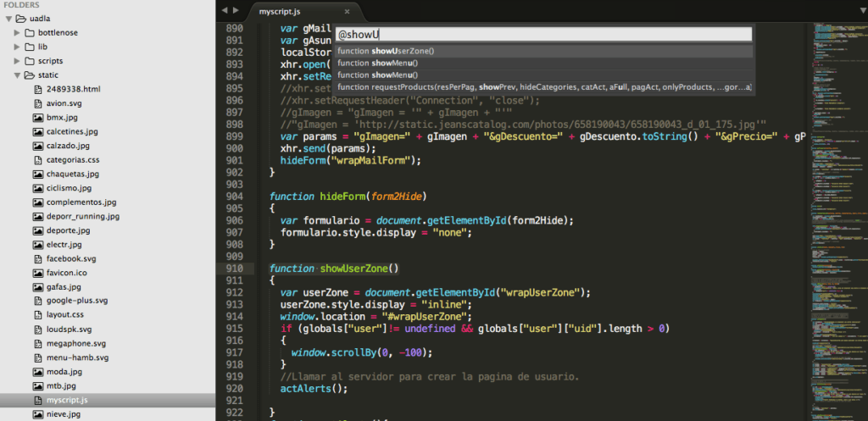Expand the scripts folder arrow
The height and width of the screenshot is (421, 868).
[x=17, y=61]
